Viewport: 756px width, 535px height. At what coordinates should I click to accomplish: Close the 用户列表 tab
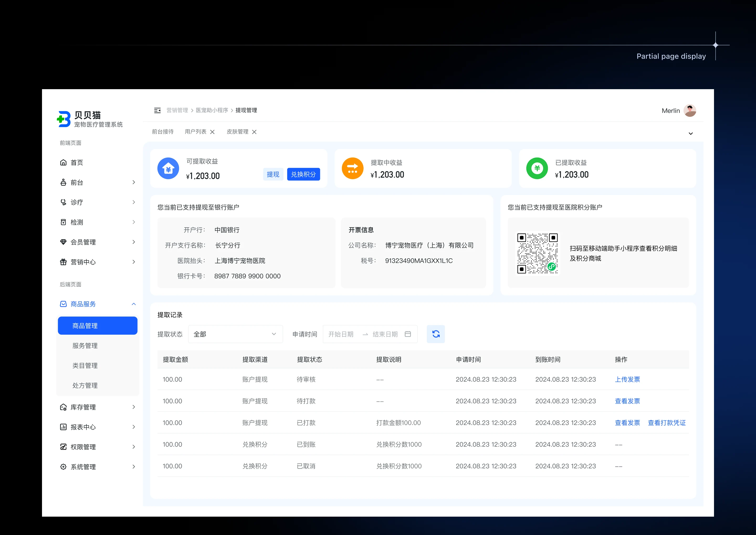(x=212, y=132)
